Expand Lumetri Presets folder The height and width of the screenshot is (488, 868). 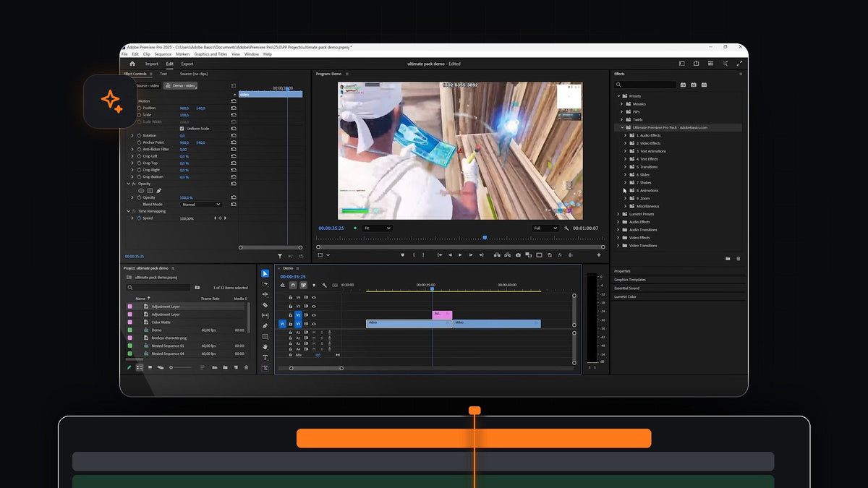pos(618,214)
